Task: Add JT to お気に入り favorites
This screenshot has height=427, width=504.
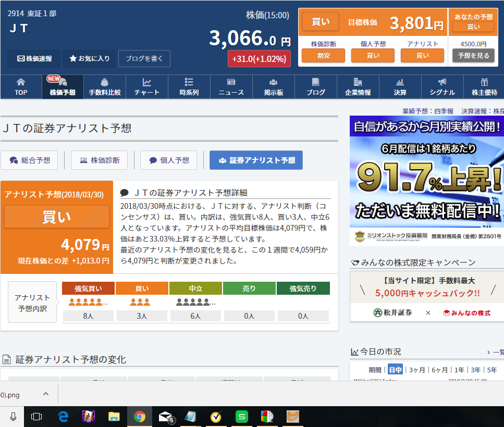Action: coord(89,59)
